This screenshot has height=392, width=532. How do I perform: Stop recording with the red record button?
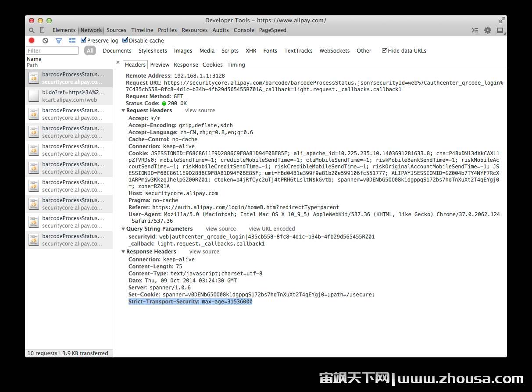click(x=32, y=40)
